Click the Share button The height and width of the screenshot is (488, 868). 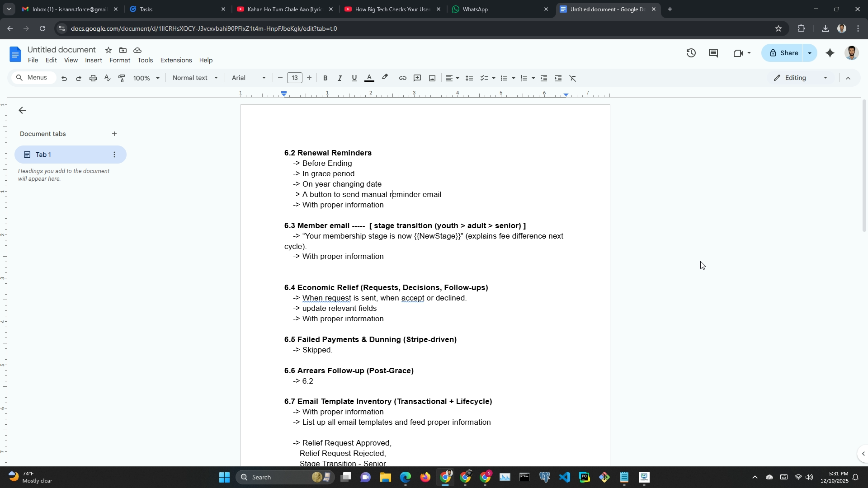783,53
